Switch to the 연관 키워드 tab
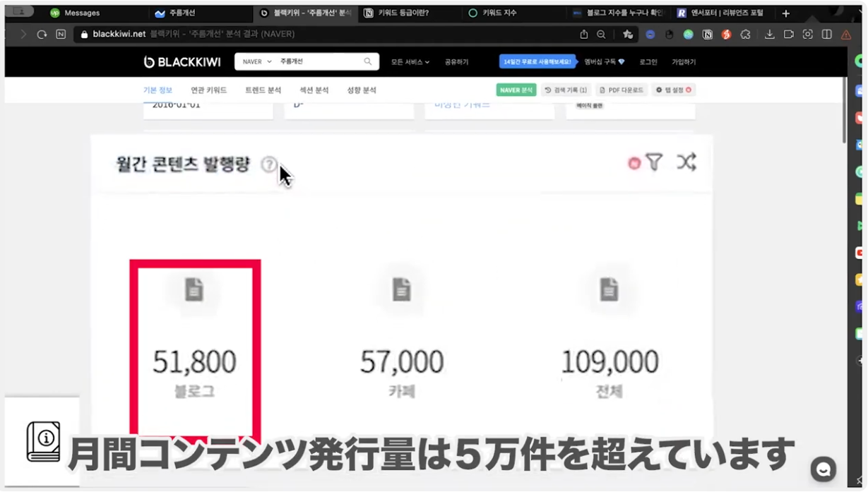Screen dimensions: 868x492 point(208,90)
